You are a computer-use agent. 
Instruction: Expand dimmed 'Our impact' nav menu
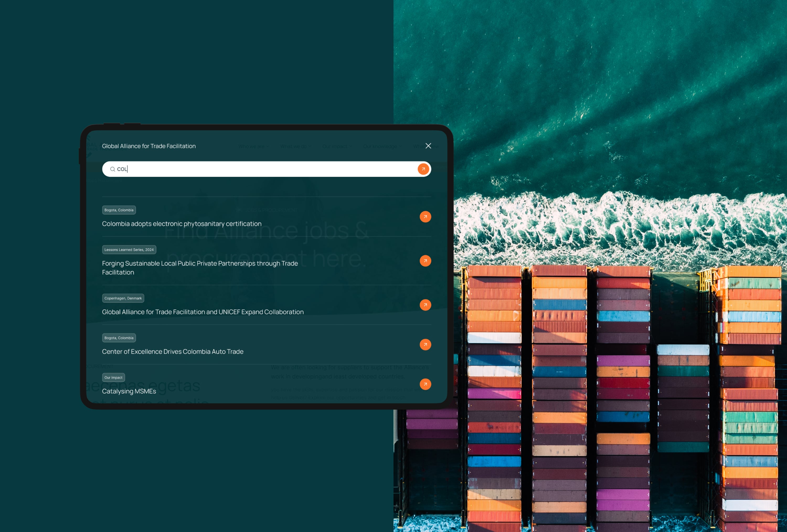click(337, 146)
